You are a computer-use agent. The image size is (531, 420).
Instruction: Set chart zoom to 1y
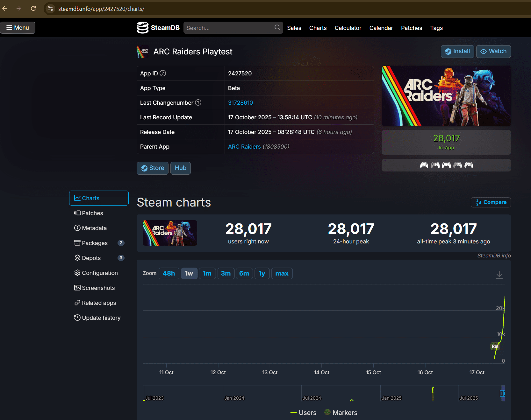click(x=262, y=273)
